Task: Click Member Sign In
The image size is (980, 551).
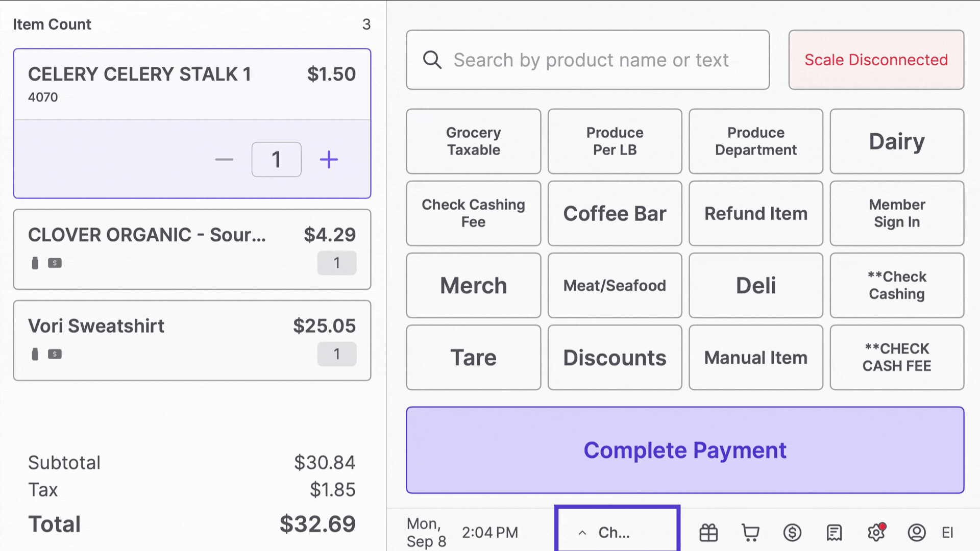Action: click(x=897, y=213)
